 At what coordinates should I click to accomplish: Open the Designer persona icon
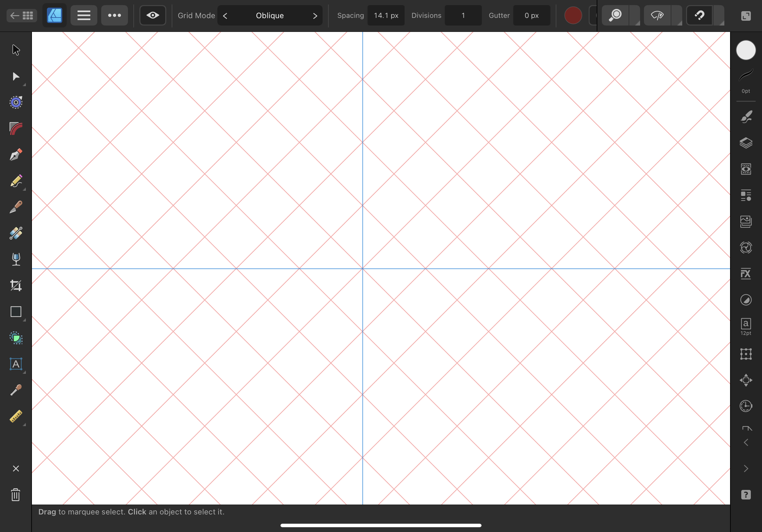(x=55, y=15)
